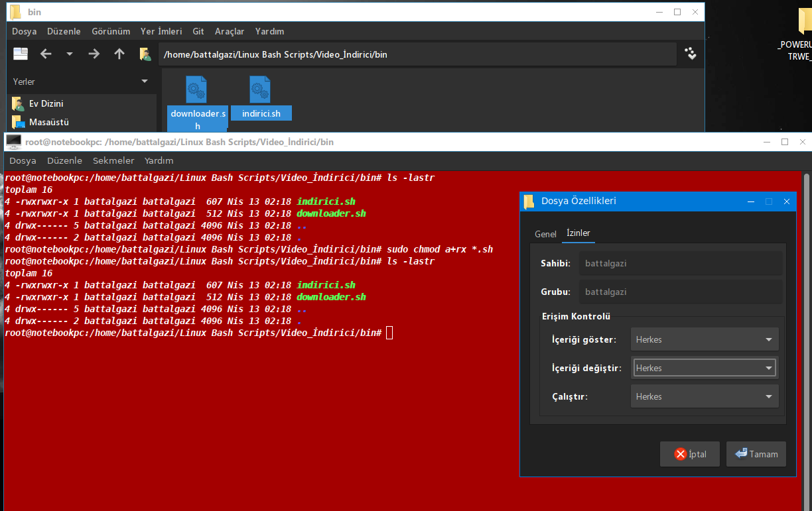Screen dimensions: 812x511
Task: Click 'sudo chmod a+rx *.sh' command text
Action: click(440, 249)
